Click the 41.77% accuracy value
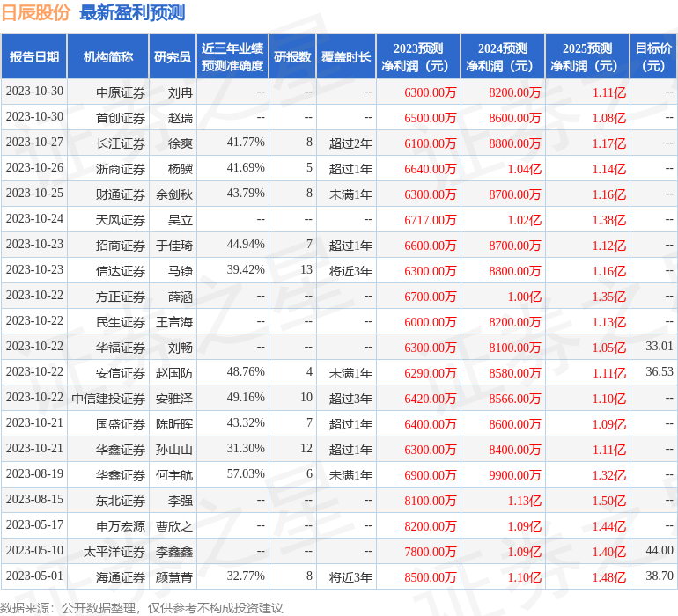Screen dimensions: 678x616 246,143
